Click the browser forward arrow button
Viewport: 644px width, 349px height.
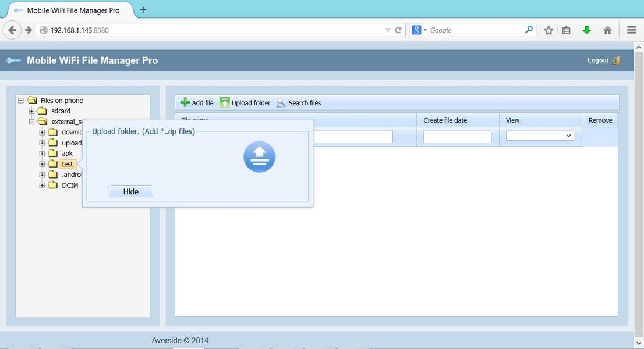point(29,30)
